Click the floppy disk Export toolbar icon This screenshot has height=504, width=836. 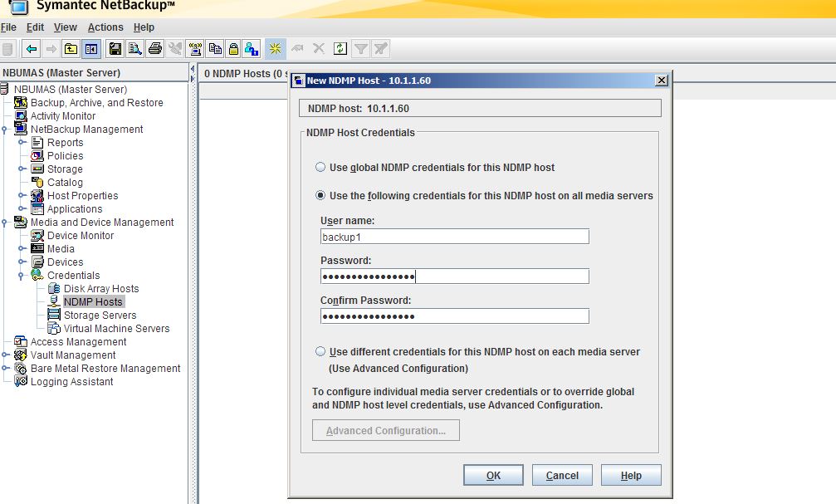coord(114,48)
